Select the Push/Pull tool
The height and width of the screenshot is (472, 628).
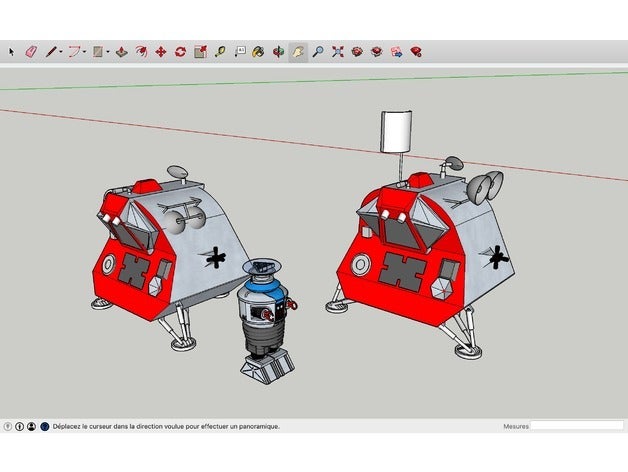[x=122, y=52]
